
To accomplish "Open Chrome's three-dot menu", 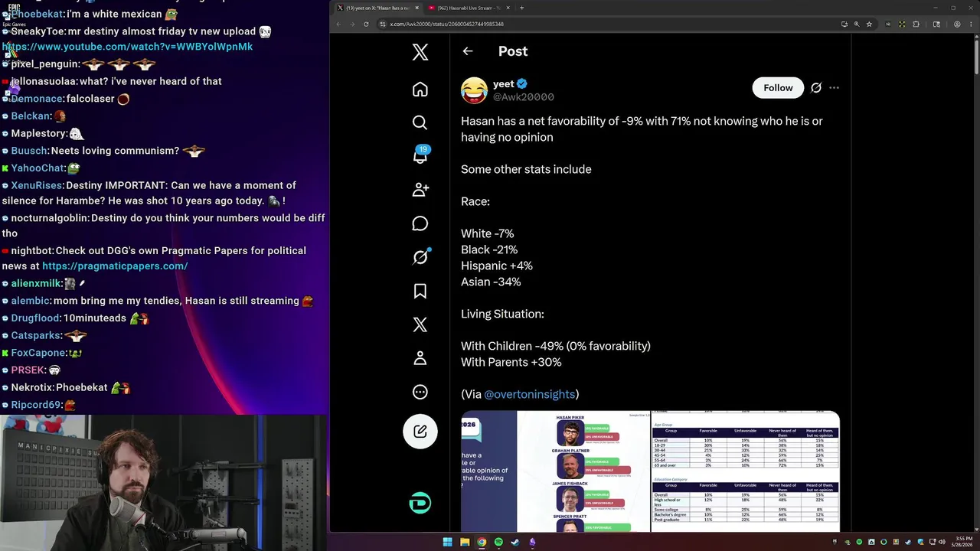I will 969,24.
